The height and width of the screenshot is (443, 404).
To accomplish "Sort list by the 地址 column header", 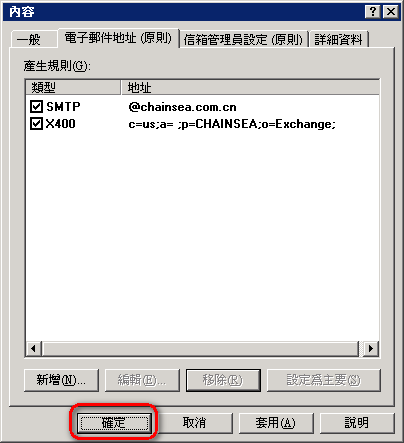I will tap(250, 88).
